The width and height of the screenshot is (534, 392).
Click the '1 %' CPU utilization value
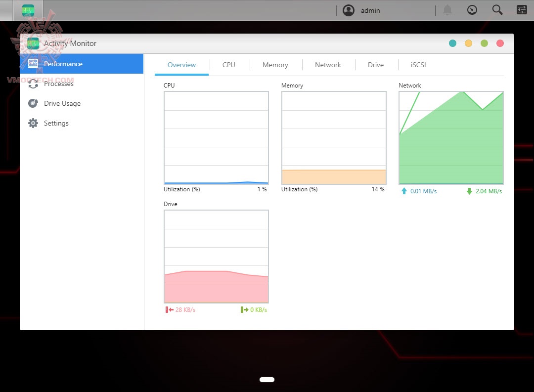262,189
